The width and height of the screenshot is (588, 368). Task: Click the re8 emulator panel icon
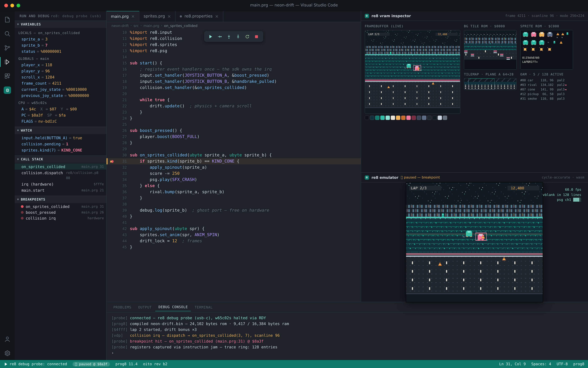(367, 177)
